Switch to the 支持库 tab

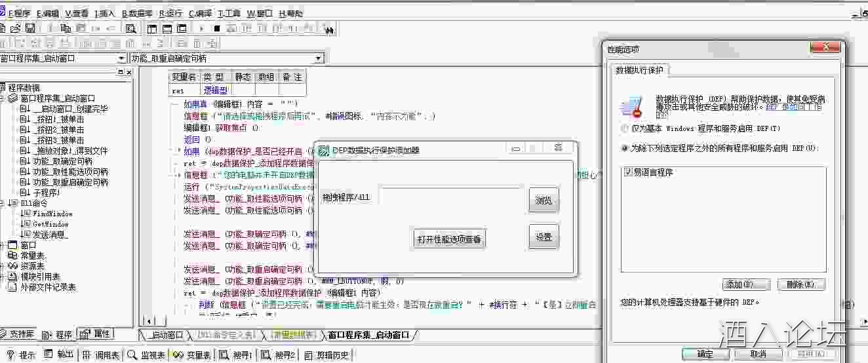tap(18, 334)
